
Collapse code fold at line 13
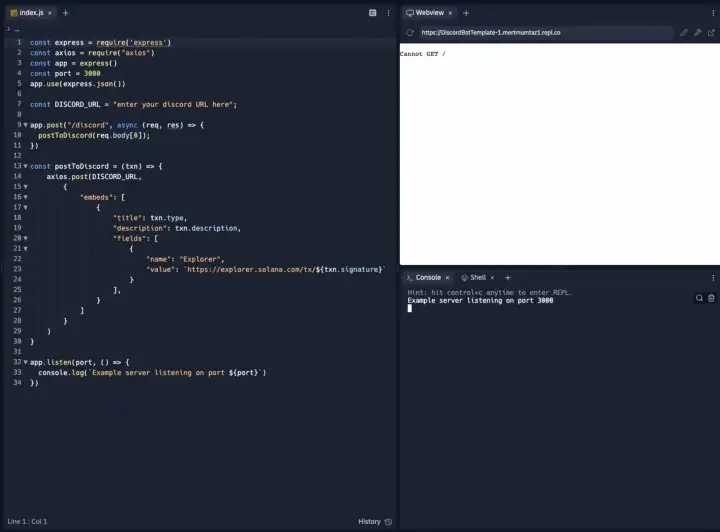point(26,166)
